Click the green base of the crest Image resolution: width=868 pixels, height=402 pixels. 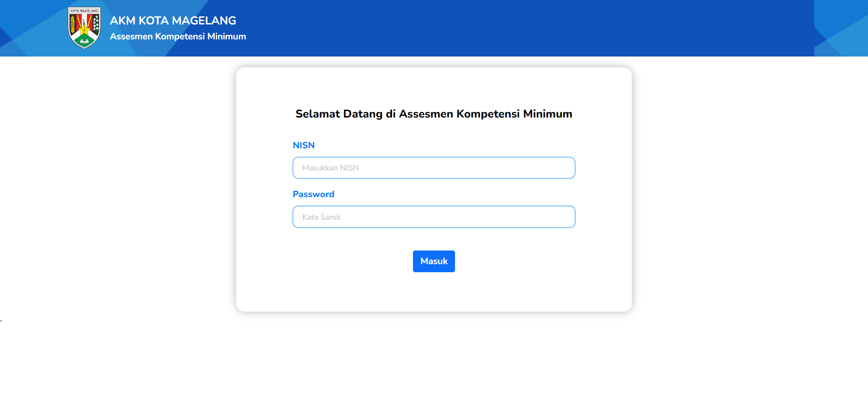tap(84, 43)
